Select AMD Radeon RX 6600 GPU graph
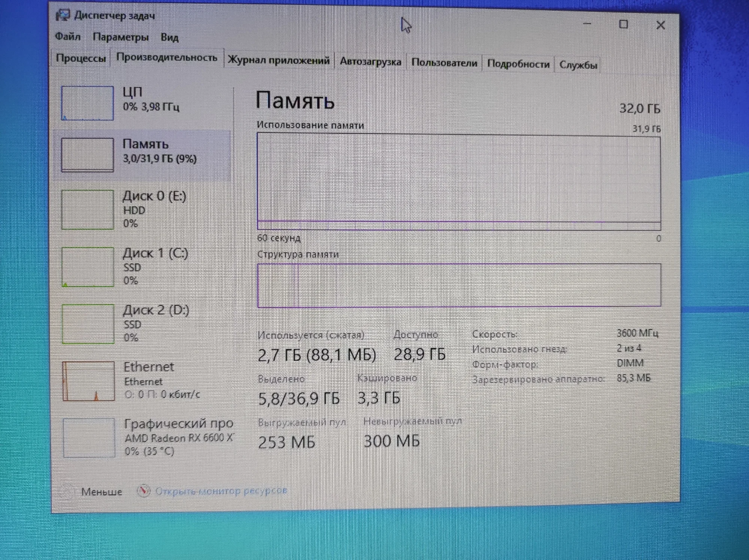Screen dimensions: 749x560 coord(89,438)
